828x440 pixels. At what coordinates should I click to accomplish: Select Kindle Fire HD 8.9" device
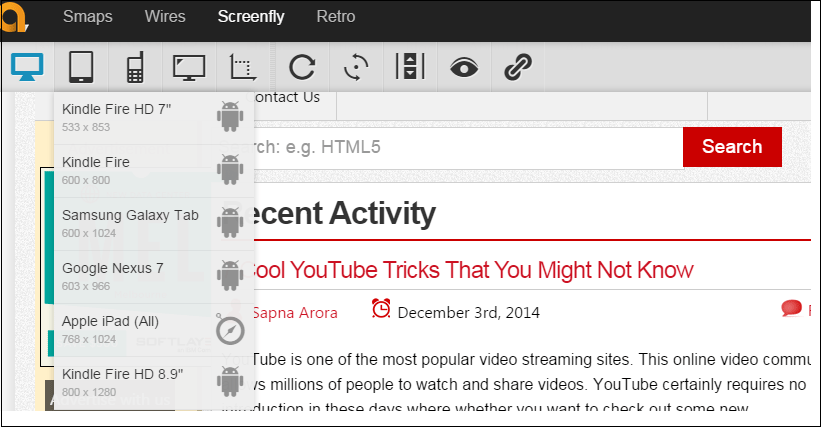coord(154,382)
